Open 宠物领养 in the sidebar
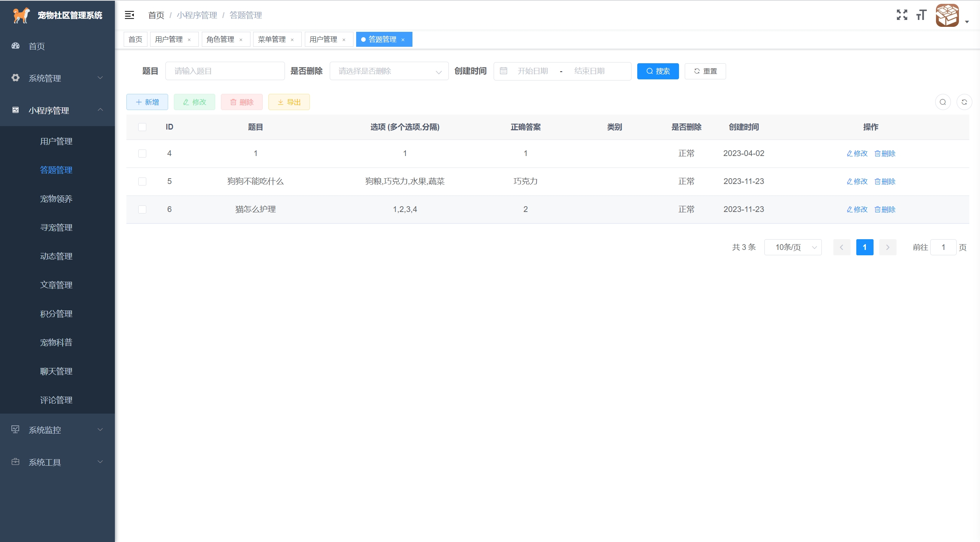 (x=56, y=199)
